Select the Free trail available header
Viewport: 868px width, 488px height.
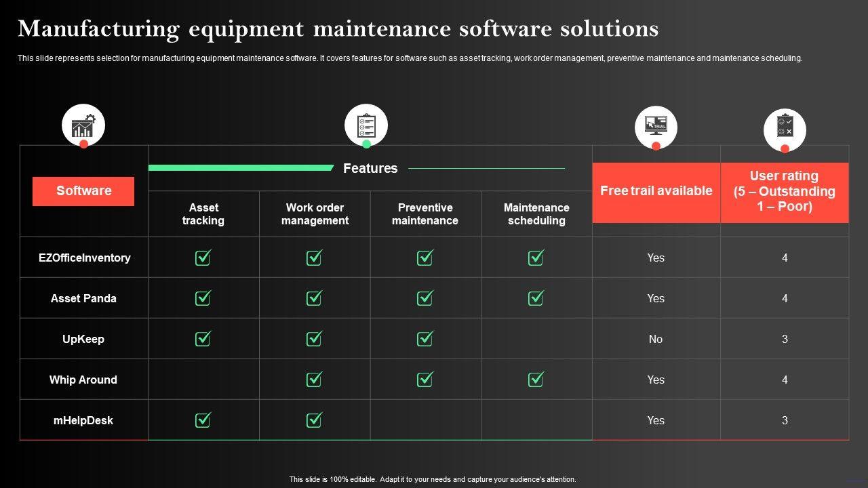[x=656, y=192]
